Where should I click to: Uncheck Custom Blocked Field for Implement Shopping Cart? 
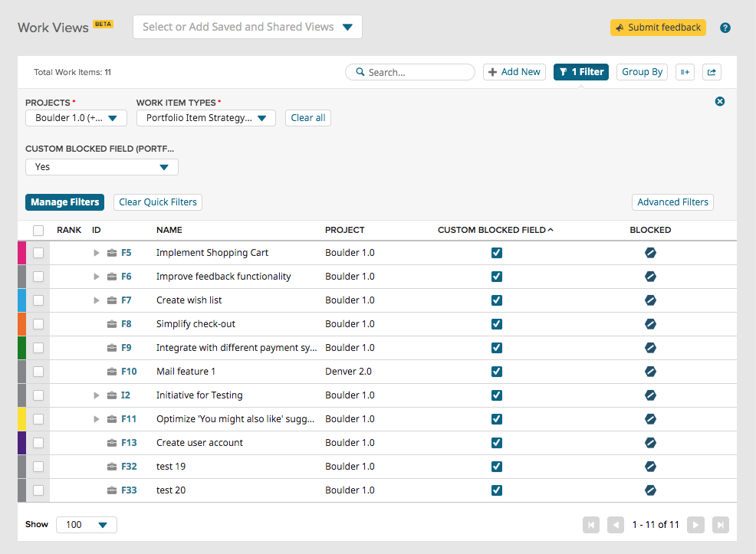(x=497, y=252)
